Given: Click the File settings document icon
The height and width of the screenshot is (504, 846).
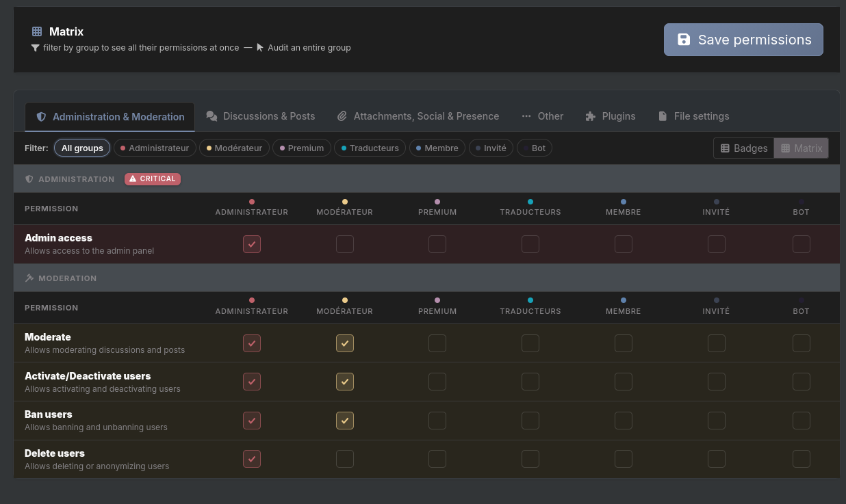Looking at the screenshot, I should (x=663, y=116).
